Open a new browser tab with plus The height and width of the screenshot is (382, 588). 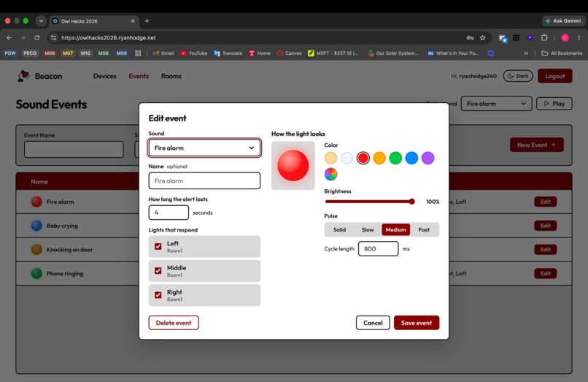pos(147,21)
